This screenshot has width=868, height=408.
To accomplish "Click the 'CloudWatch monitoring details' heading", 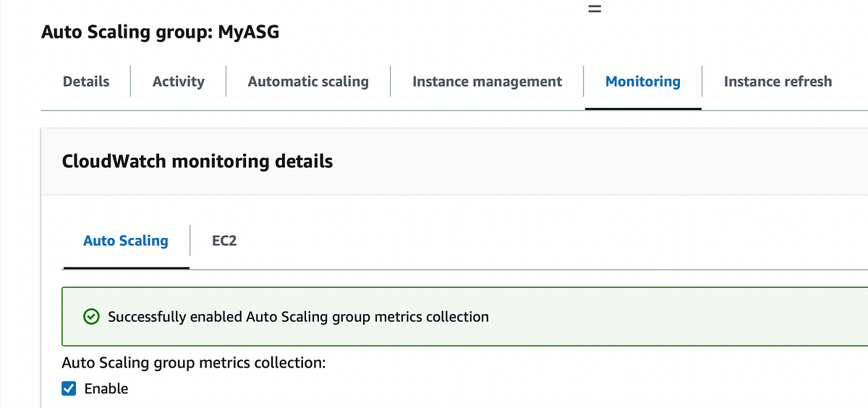I will point(197,161).
